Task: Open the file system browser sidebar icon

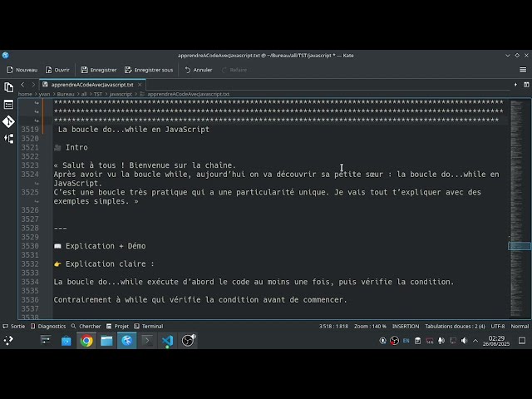Action: [x=8, y=105]
